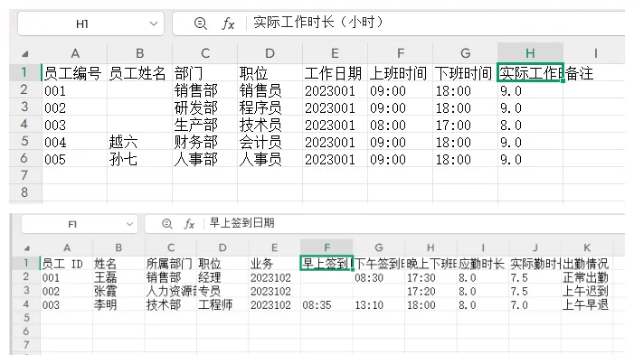634x364 pixels.
Task: Select the cell containing 上午迟到
Action: [x=587, y=291]
